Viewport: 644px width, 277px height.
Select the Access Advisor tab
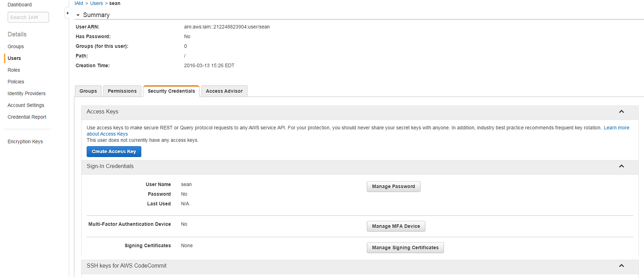click(224, 91)
